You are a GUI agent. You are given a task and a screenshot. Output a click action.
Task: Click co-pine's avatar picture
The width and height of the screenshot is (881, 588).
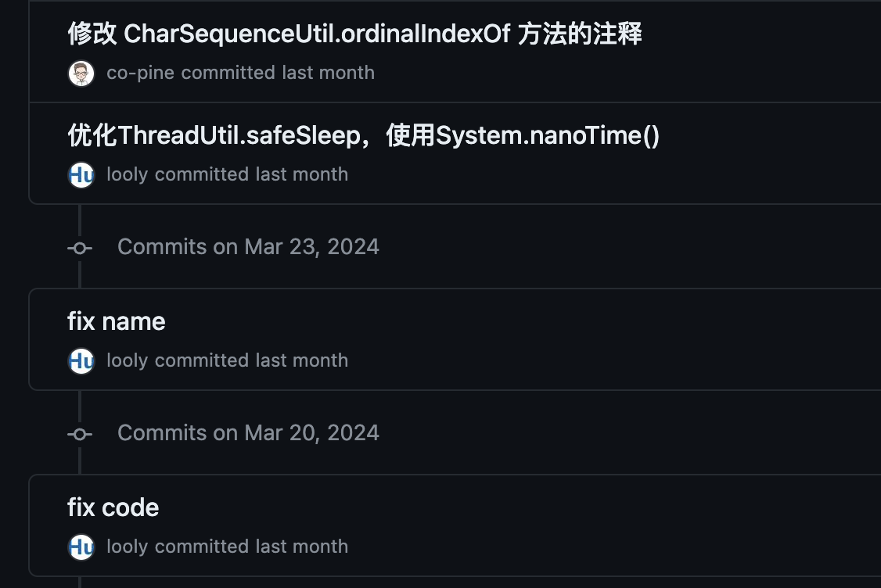tap(81, 73)
